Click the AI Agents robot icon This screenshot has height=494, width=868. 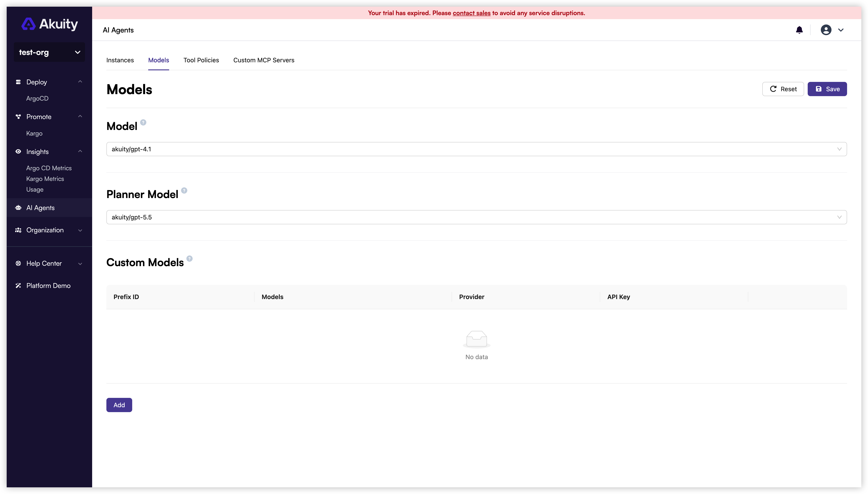click(18, 208)
